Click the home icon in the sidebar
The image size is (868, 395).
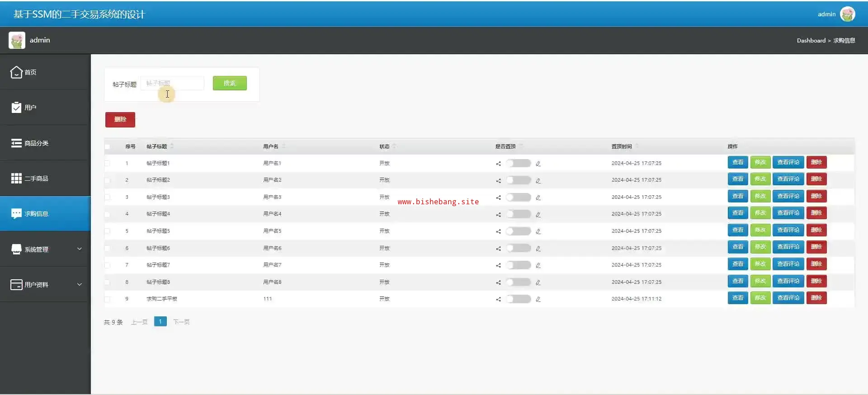coord(16,72)
